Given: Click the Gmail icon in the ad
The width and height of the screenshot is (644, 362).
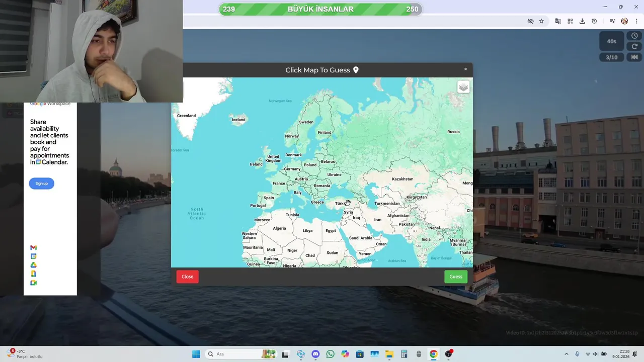Looking at the screenshot, I should (x=33, y=248).
